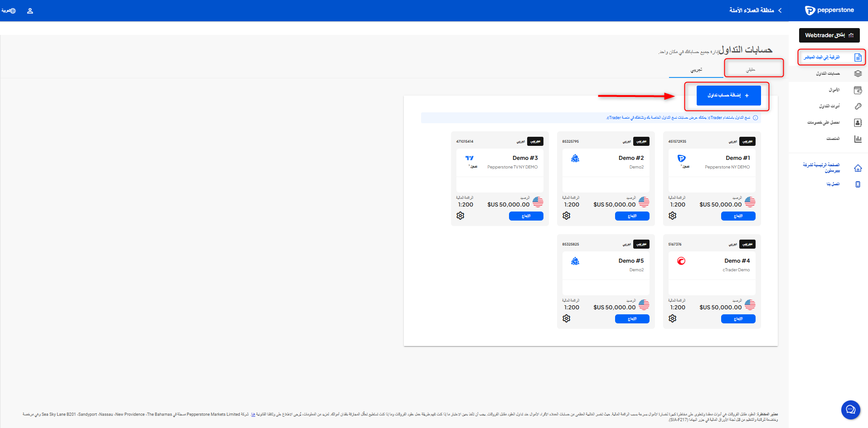Click Pepperstone TV NY DEMO server label
The height and width of the screenshot is (428, 868).
click(x=512, y=167)
